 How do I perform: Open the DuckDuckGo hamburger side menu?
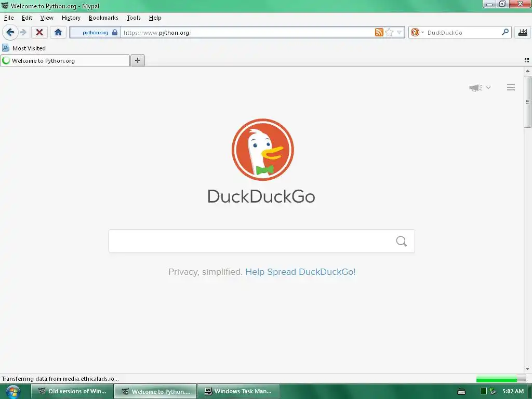coord(511,87)
